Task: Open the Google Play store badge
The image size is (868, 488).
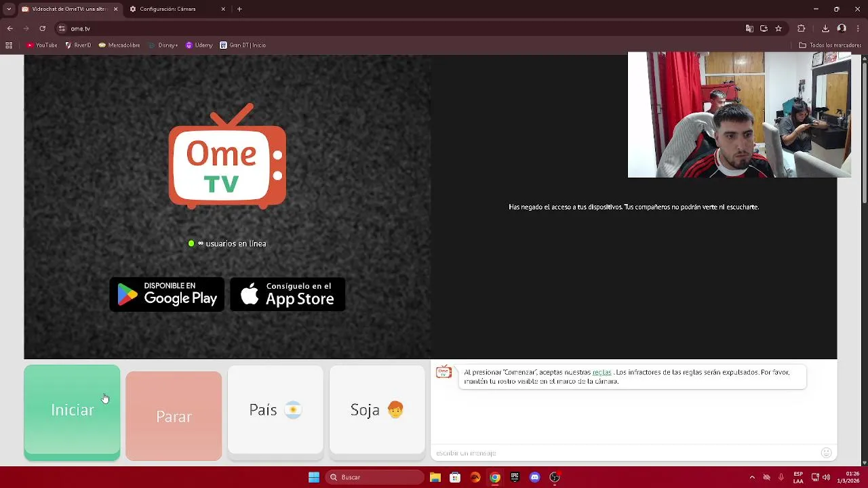Action: (x=167, y=294)
